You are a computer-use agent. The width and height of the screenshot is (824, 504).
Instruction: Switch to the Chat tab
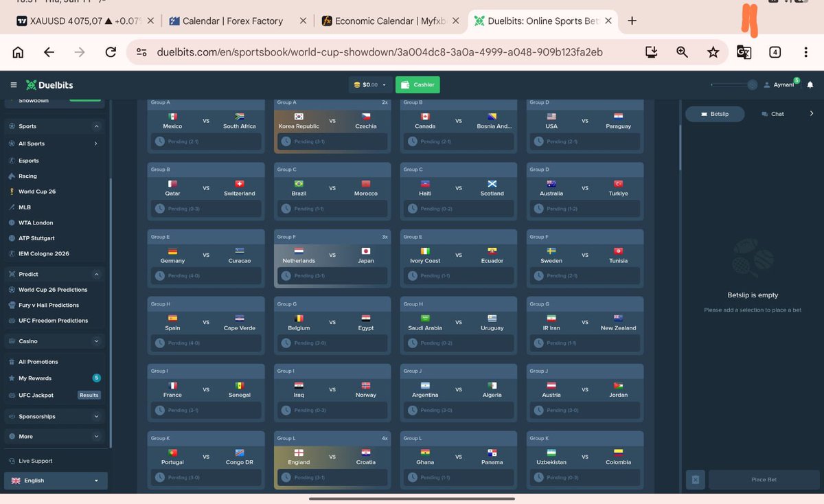(x=772, y=114)
